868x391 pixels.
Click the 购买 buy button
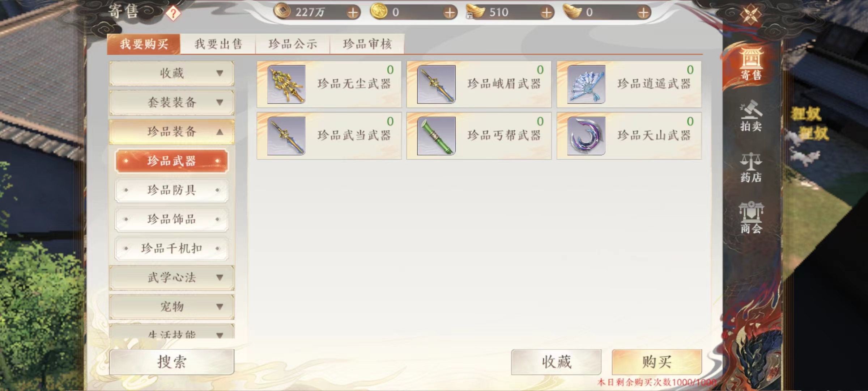(657, 362)
